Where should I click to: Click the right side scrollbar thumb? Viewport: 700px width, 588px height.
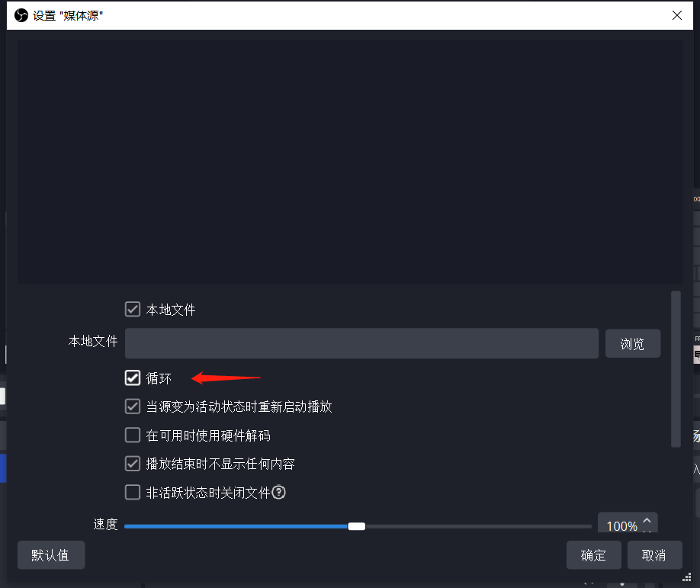pos(676,366)
